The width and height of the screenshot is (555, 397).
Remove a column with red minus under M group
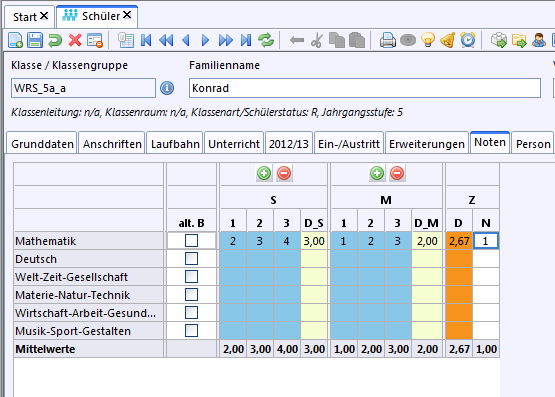[x=397, y=173]
